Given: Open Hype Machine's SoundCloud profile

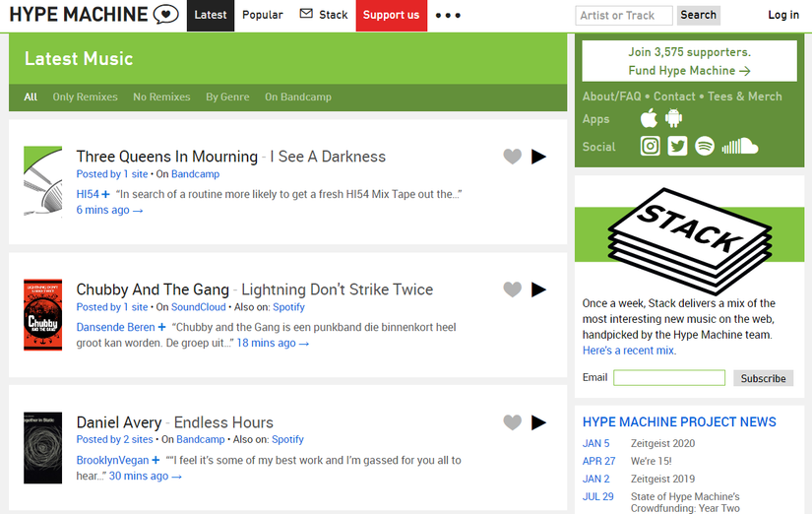Looking at the screenshot, I should pos(739,147).
